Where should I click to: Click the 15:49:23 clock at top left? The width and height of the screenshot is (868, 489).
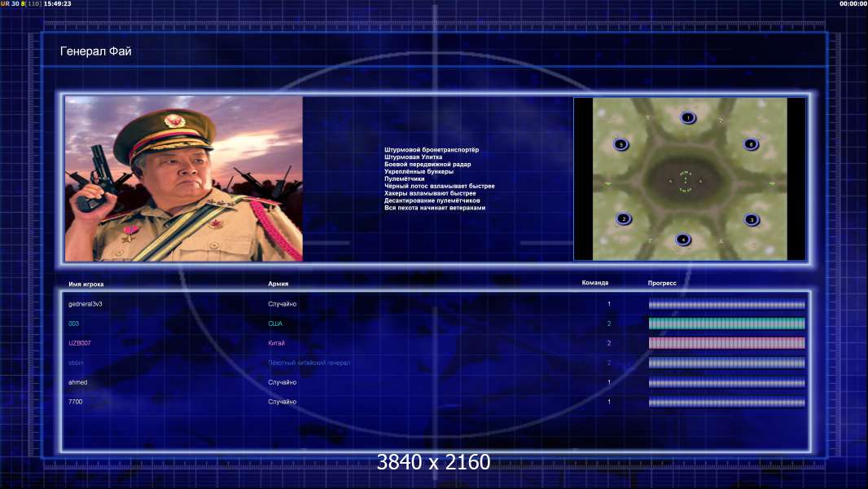(58, 3)
